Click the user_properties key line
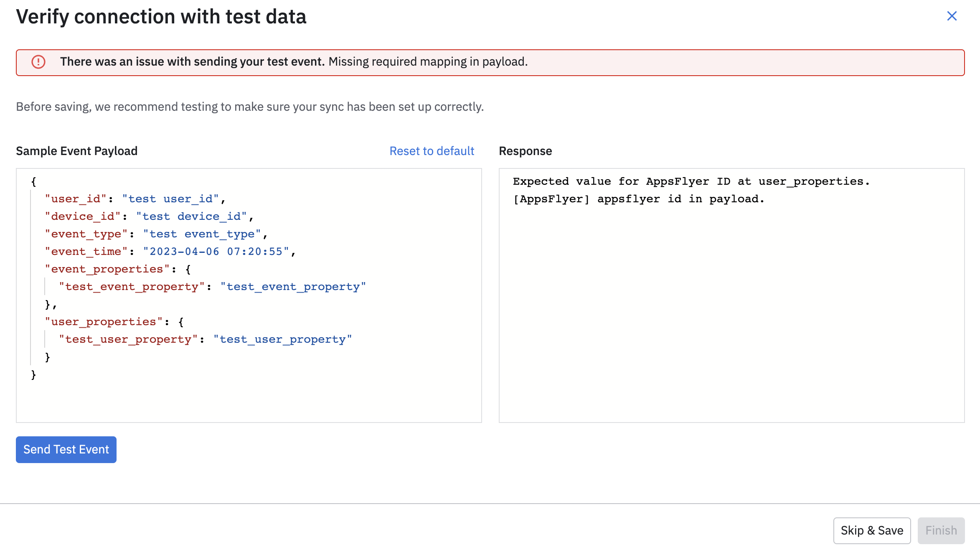This screenshot has width=980, height=550. point(103,322)
